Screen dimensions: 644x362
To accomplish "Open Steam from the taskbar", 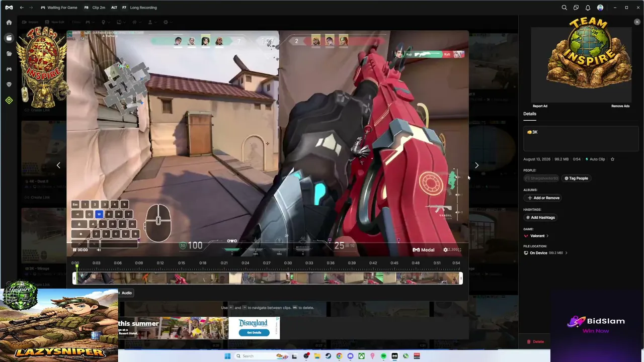I will pos(328,356).
